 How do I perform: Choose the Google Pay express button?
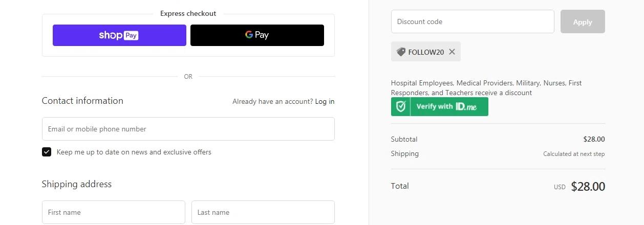(x=257, y=35)
